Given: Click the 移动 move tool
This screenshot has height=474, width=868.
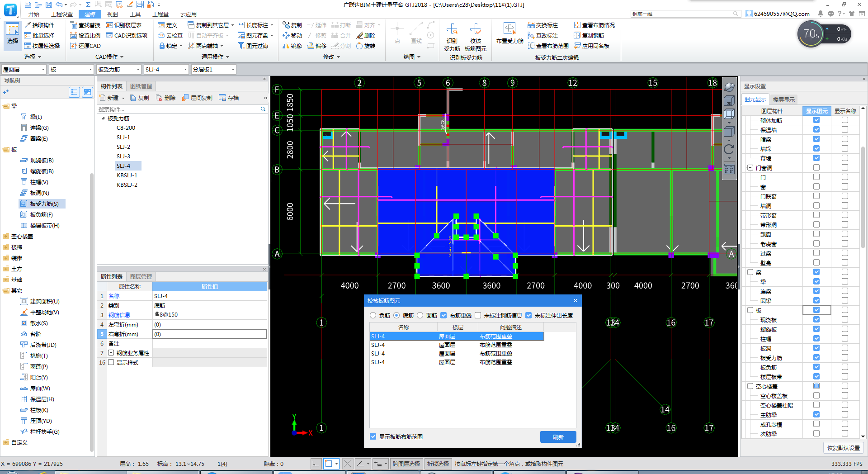Looking at the screenshot, I should tap(292, 35).
